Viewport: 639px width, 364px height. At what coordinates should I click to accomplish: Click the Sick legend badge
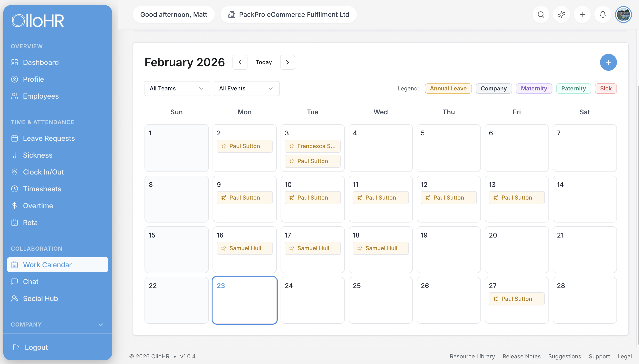605,89
